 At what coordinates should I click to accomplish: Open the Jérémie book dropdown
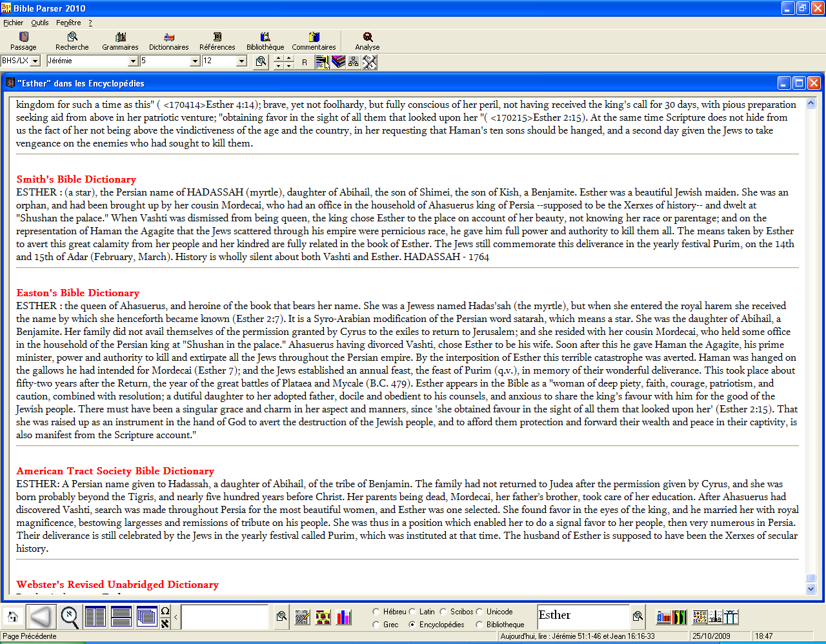pyautogui.click(x=133, y=61)
